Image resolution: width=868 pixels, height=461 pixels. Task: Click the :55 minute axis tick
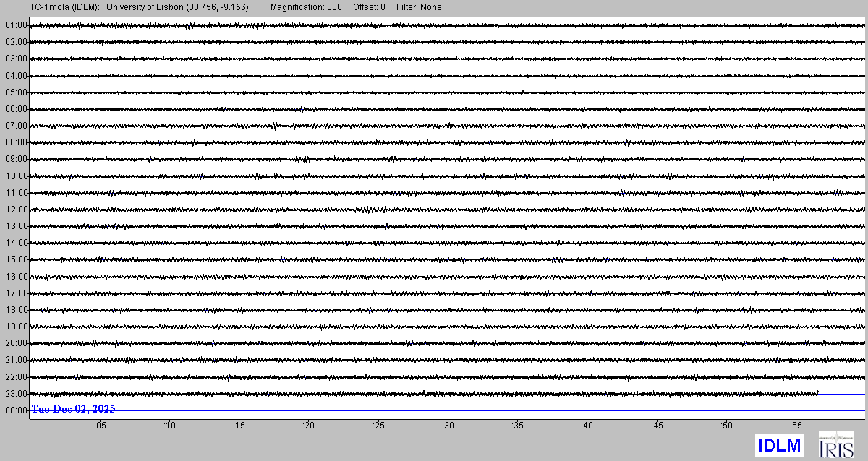pos(796,426)
